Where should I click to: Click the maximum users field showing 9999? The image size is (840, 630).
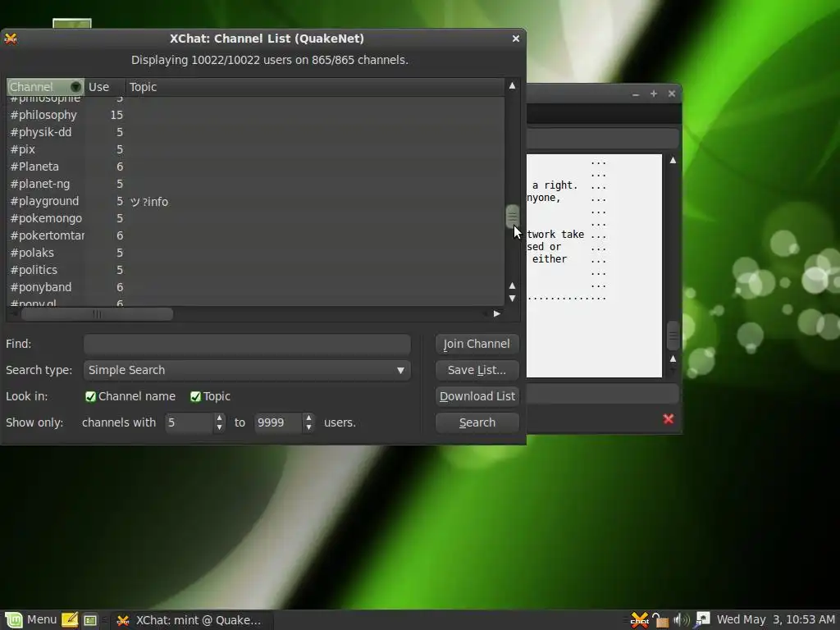279,422
